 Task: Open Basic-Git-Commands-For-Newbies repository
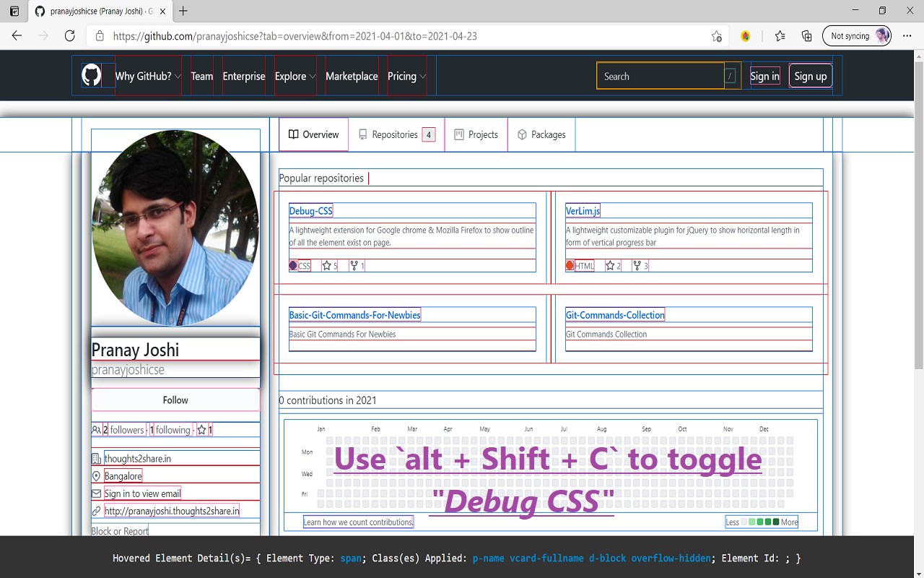(354, 315)
